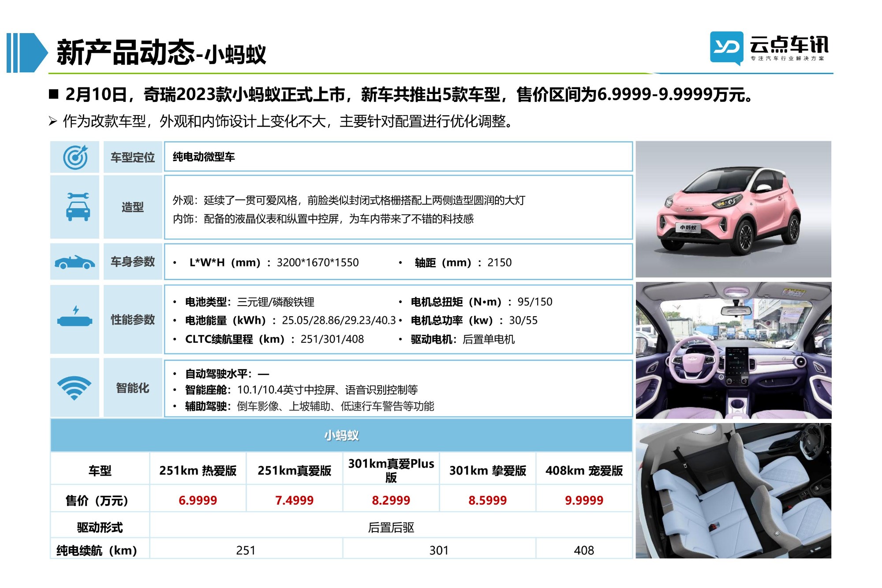Image resolution: width=882 pixels, height=588 pixels.
Task: Click the 电机总功率 30/55 line
Action: tap(474, 320)
